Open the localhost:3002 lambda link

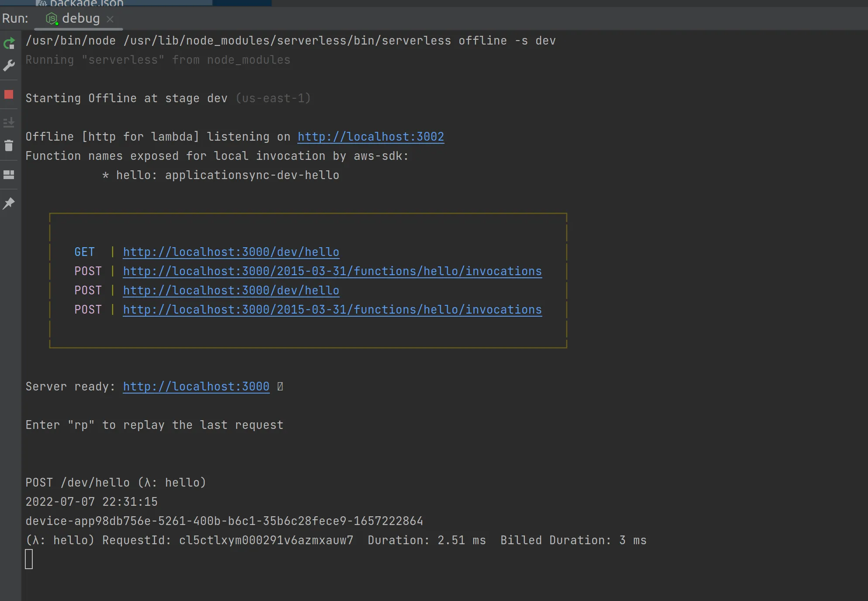pos(370,137)
